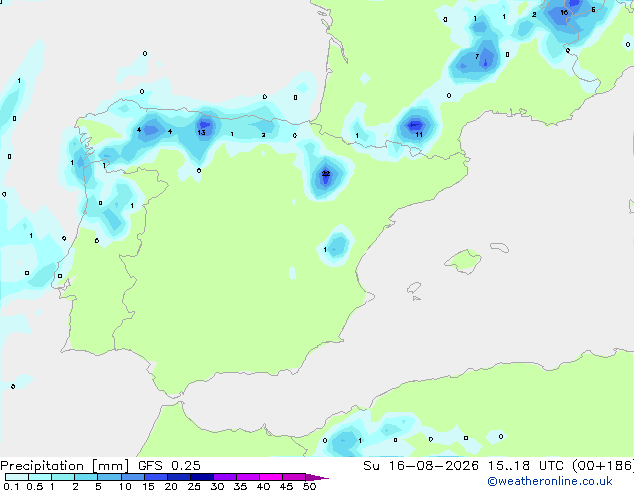634x490 pixels.
Task: Click legend swatch between 10 and 15
Action: [132, 477]
